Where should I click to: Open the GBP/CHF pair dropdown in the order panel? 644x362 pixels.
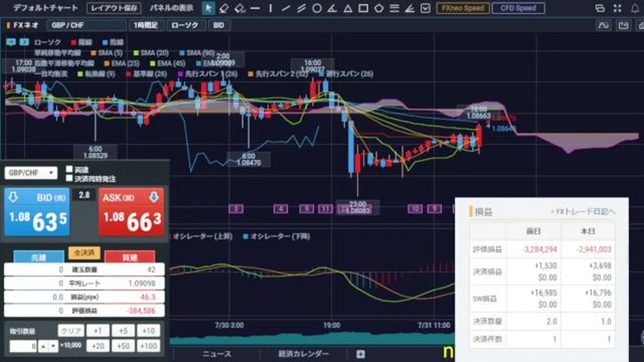click(31, 172)
